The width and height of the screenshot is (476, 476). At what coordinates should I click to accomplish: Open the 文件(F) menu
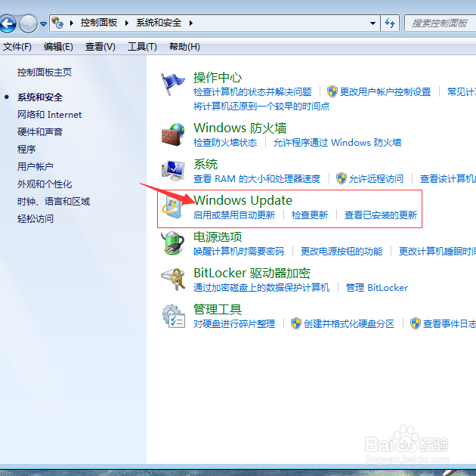(x=17, y=47)
